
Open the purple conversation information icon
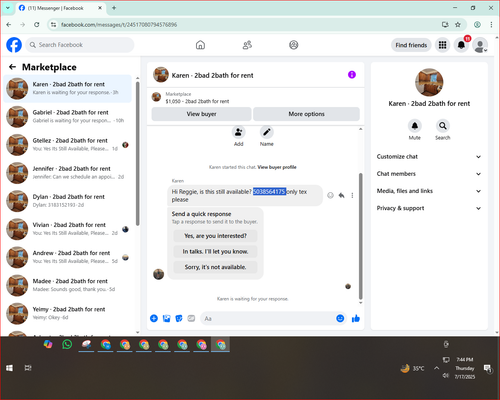tap(352, 75)
